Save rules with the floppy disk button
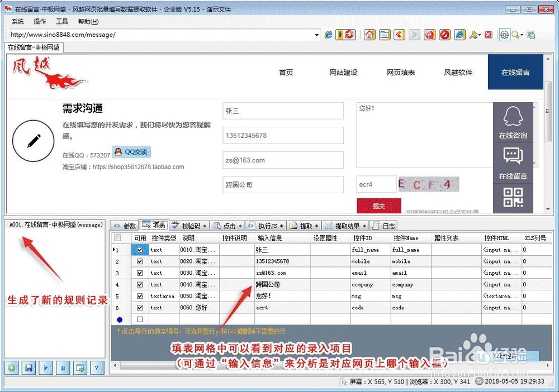Image resolution: width=559 pixels, height=392 pixels. (29, 368)
